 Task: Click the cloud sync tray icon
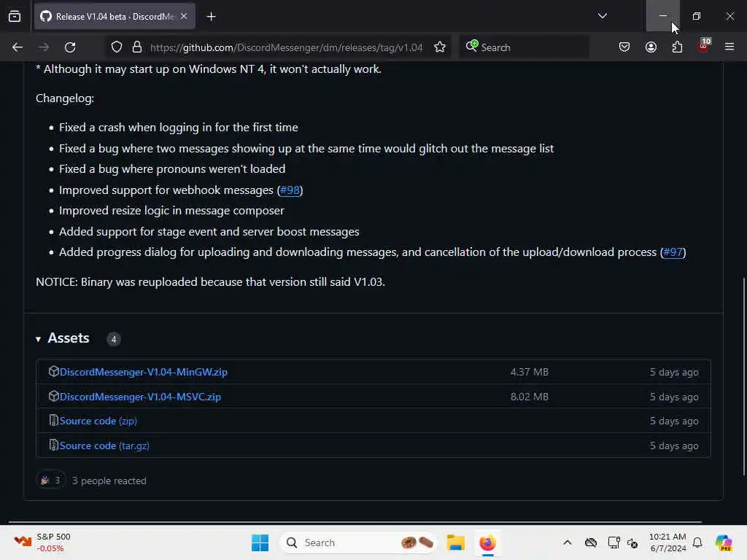pos(591,542)
